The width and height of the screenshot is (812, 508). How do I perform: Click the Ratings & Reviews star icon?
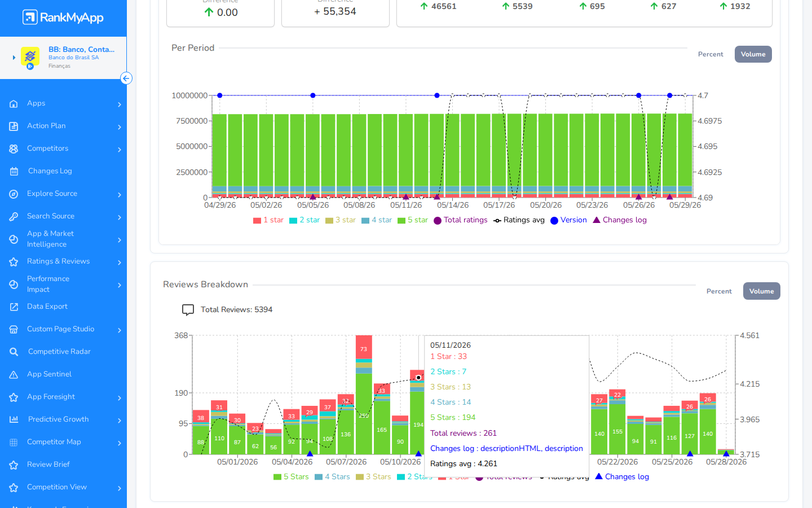pyautogui.click(x=14, y=261)
